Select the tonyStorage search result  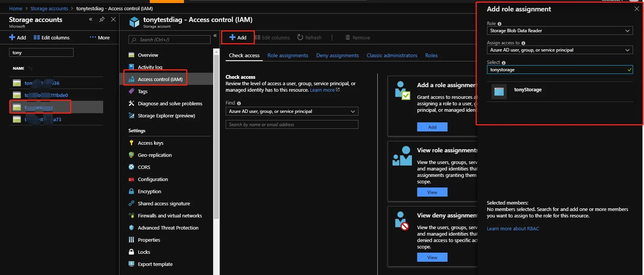(560, 91)
